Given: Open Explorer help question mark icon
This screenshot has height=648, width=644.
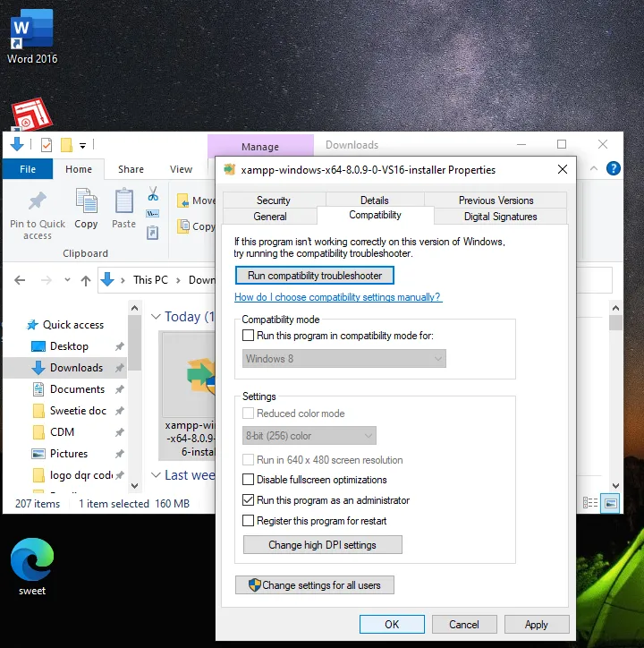Looking at the screenshot, I should pyautogui.click(x=613, y=168).
